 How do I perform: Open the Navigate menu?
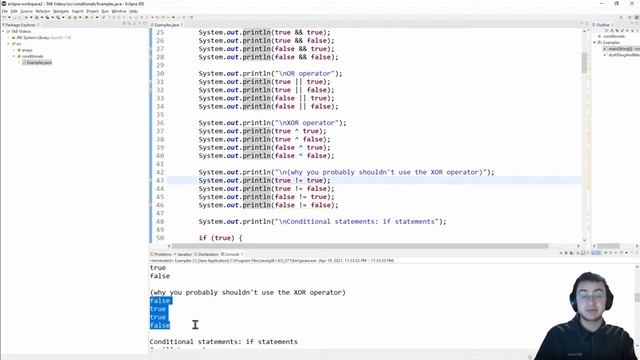point(61,11)
